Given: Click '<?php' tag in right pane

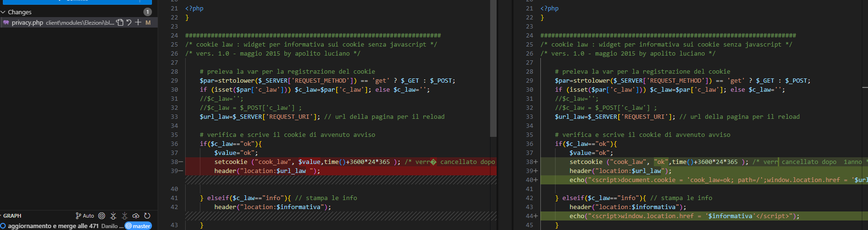Looking at the screenshot, I should (549, 8).
